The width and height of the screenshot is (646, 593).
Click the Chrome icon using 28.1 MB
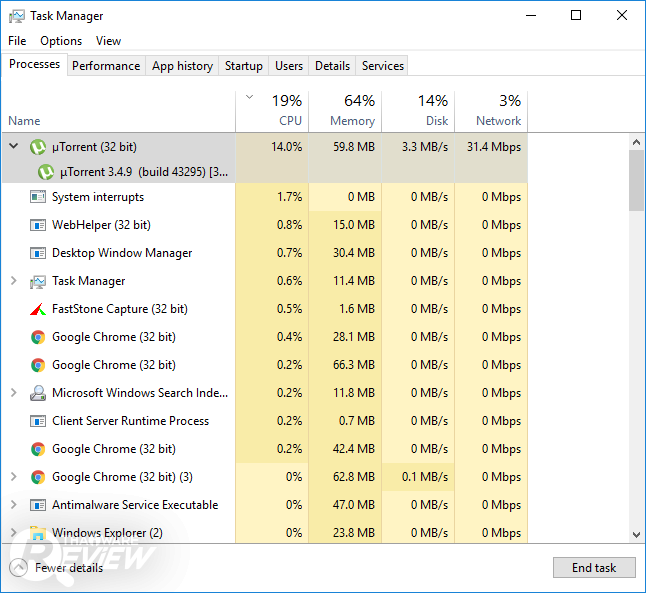pyautogui.click(x=38, y=338)
